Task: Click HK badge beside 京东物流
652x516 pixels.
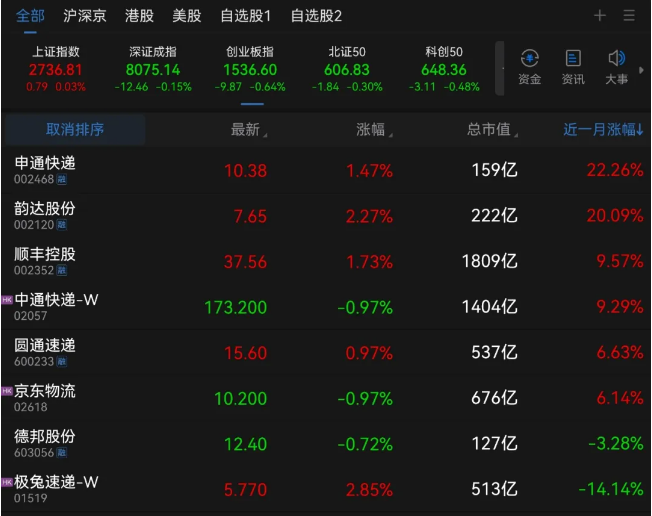Action: [7, 391]
